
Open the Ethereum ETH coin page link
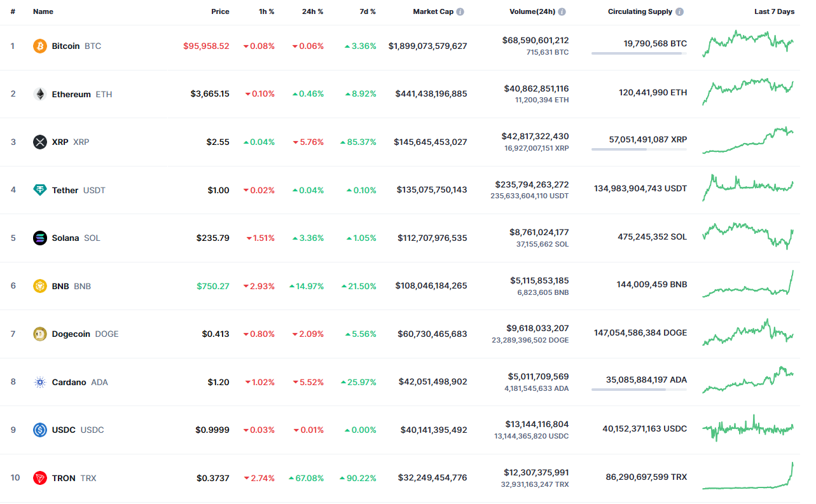[x=81, y=94]
